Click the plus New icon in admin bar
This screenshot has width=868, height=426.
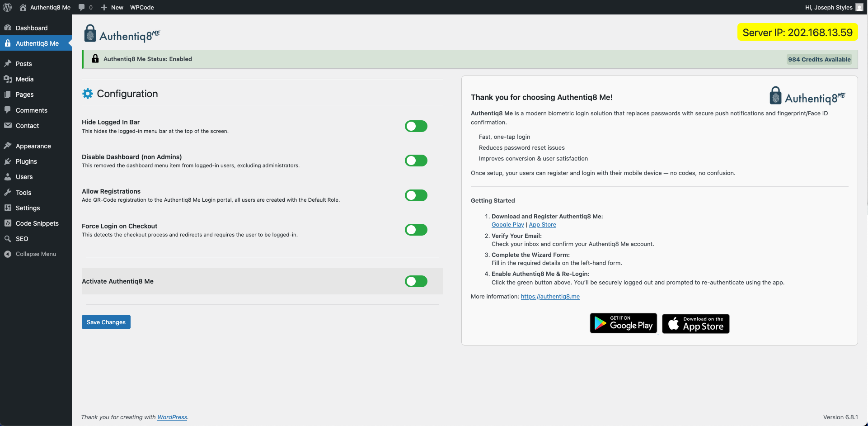(x=104, y=7)
